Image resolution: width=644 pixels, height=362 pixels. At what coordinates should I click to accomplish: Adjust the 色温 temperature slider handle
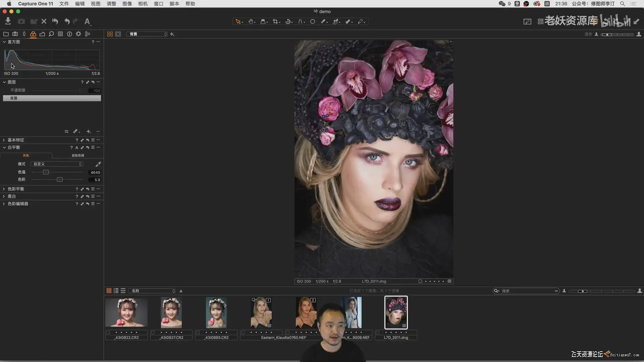click(x=46, y=172)
